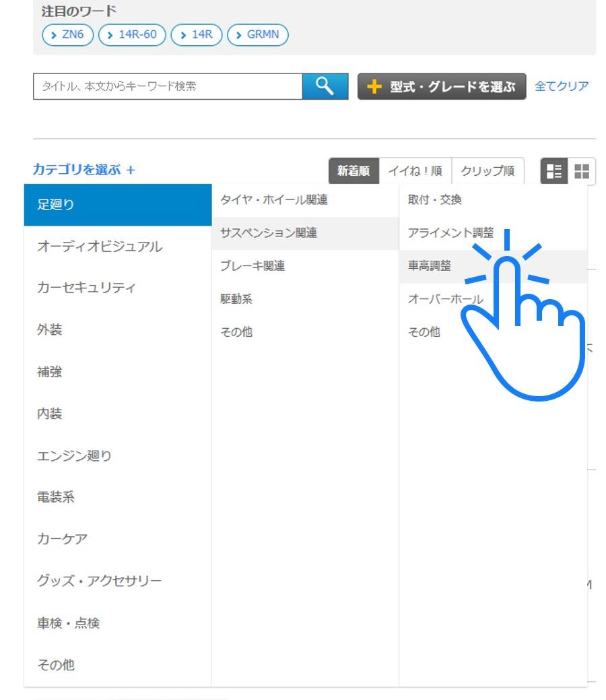This screenshot has width=606, height=700.
Task: Click the blue magnifier search icon
Action: [325, 86]
